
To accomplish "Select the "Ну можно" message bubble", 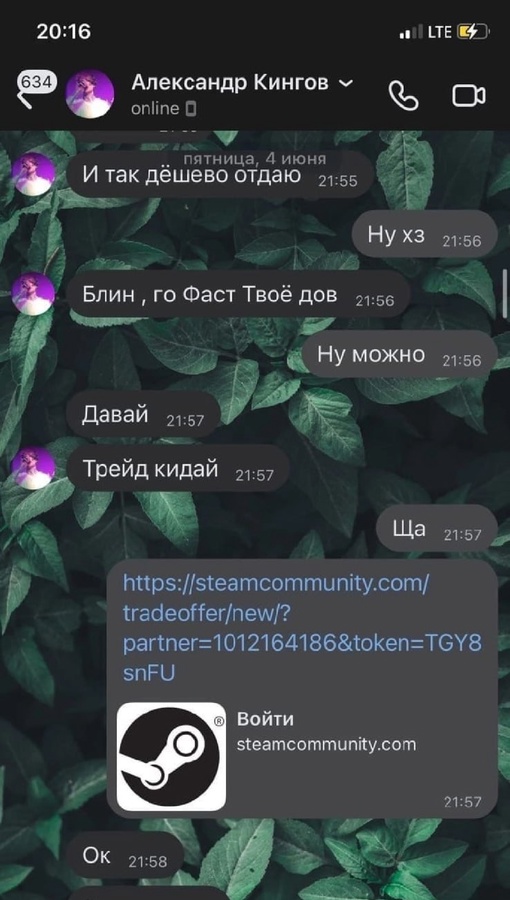I will 399,354.
